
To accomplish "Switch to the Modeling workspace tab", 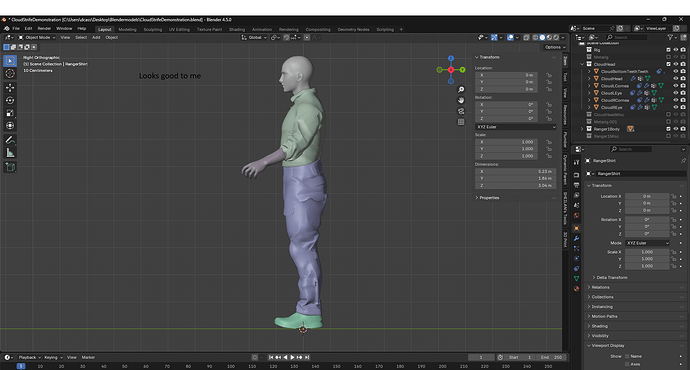I will pos(127,29).
